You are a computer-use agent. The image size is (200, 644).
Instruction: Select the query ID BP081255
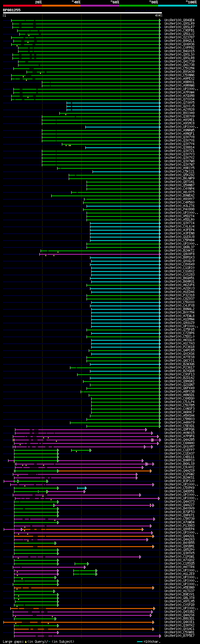12,10
